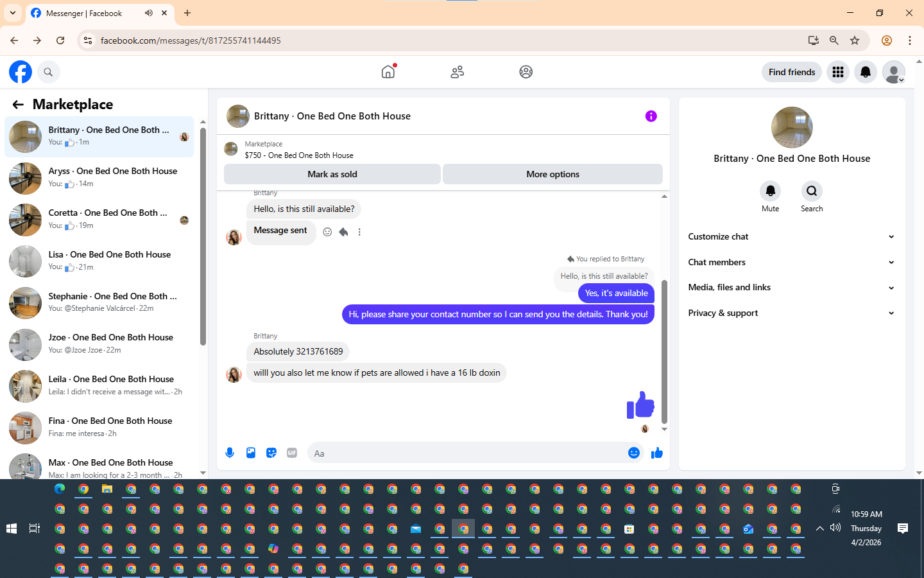Viewport: 924px width, 578px height.
Task: Click the large house photo in the right panel
Action: pos(792,127)
